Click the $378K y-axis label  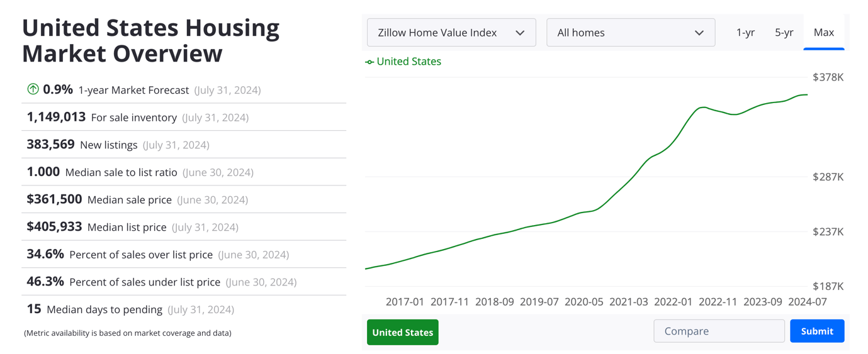click(828, 77)
